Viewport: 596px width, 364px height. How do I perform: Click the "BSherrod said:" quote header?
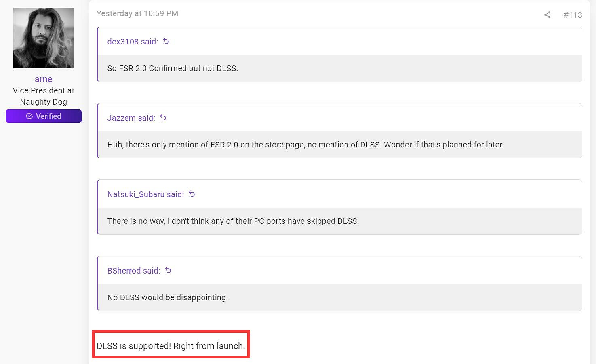(x=133, y=271)
